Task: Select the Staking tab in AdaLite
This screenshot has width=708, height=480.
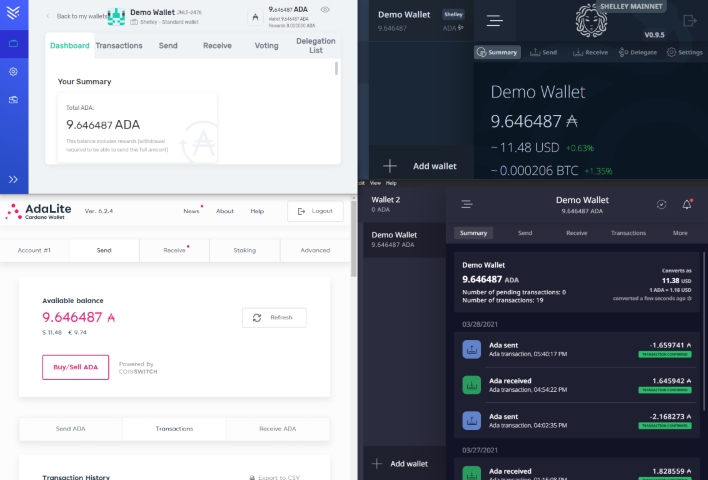Action: (x=244, y=250)
